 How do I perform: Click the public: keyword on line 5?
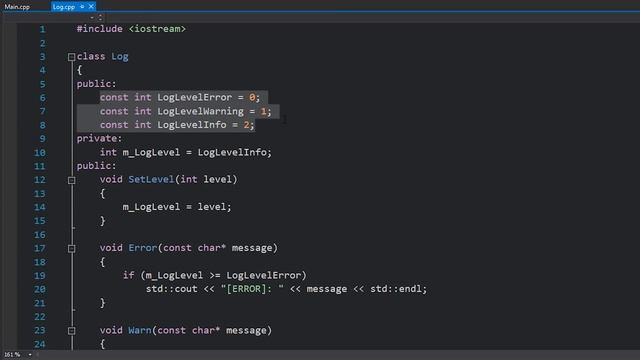(96, 84)
